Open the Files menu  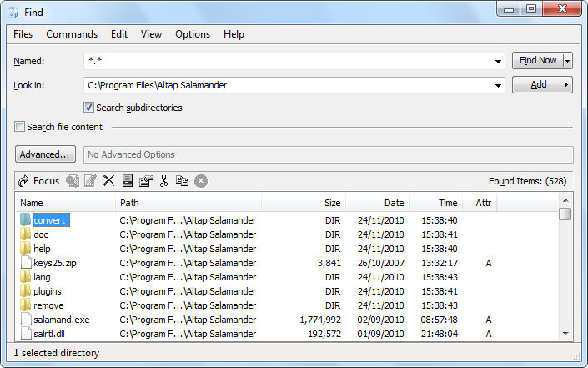pos(23,34)
